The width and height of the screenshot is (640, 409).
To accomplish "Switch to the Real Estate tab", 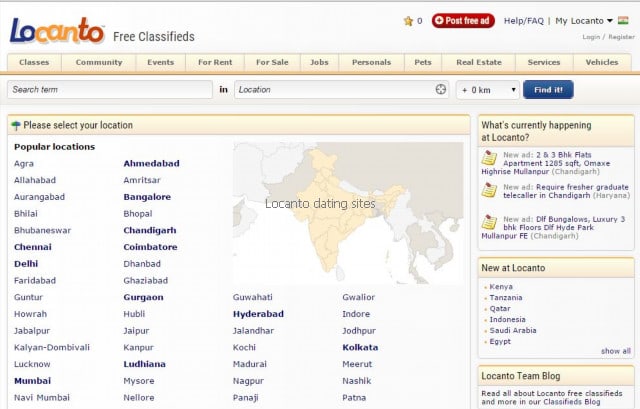I will tap(478, 62).
